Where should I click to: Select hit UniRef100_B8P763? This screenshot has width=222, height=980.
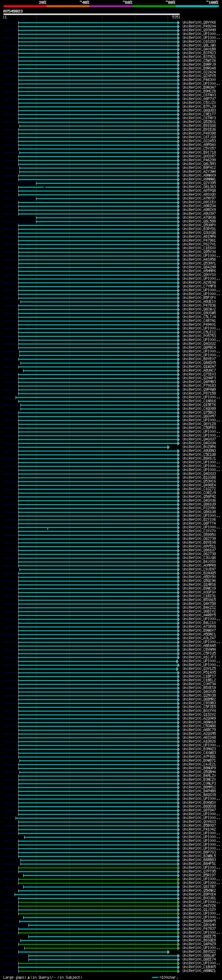pos(199,852)
